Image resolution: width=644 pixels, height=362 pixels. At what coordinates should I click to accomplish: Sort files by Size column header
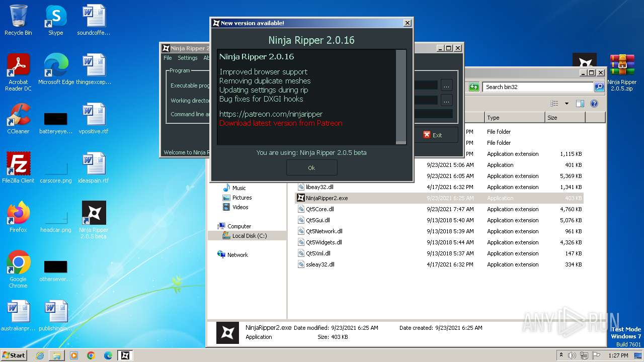[x=565, y=118]
